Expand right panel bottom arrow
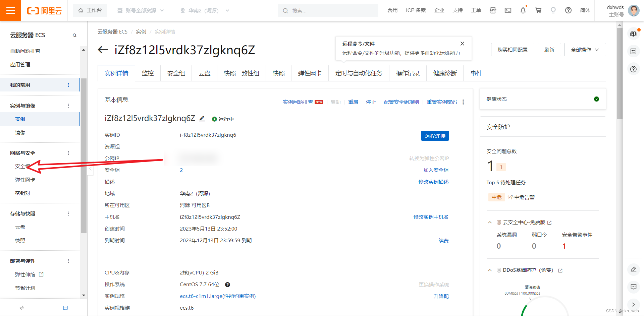This screenshot has width=644, height=316. coord(633,305)
